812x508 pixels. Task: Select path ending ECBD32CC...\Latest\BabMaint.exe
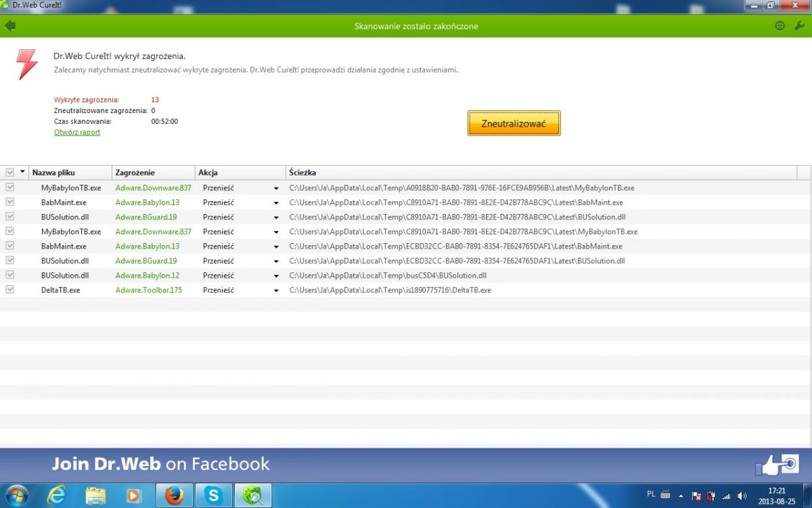(x=456, y=246)
